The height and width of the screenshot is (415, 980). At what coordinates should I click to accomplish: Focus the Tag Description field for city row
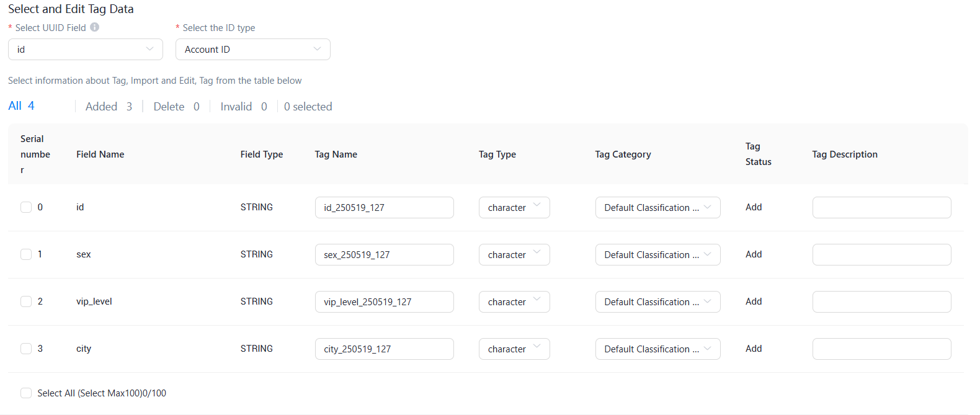click(881, 349)
